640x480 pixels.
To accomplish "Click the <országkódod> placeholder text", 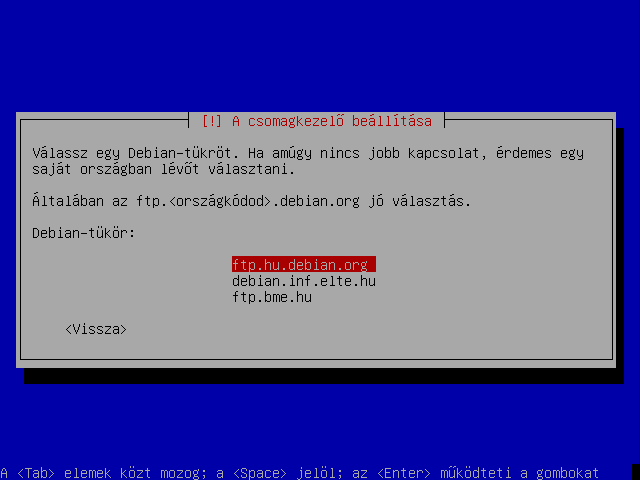I will point(220,201).
